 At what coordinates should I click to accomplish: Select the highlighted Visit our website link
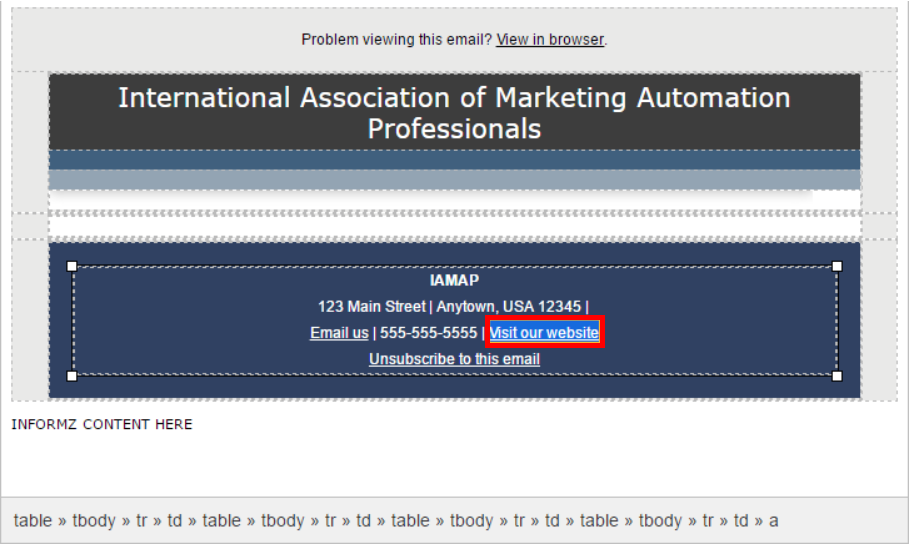544,332
